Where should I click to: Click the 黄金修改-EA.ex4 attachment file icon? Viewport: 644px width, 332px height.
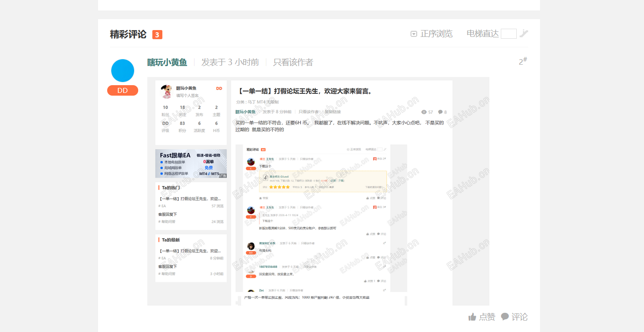[x=265, y=178]
